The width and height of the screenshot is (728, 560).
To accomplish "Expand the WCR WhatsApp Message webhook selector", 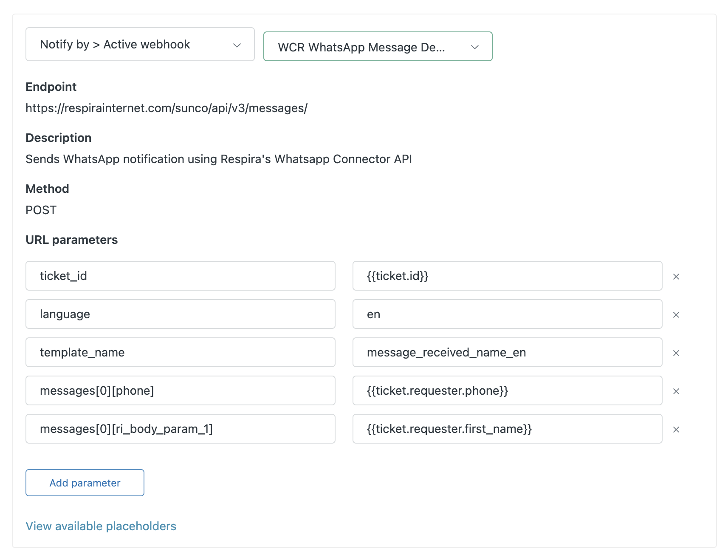I will click(378, 47).
